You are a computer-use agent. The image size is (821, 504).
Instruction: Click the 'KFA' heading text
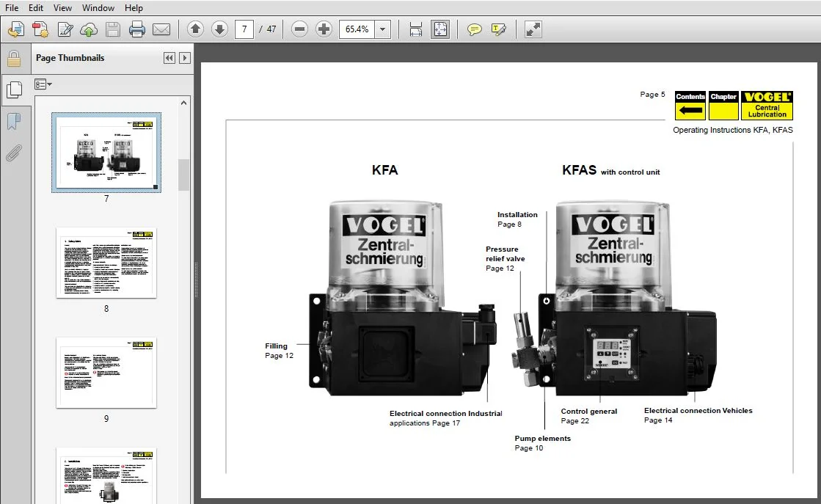click(x=385, y=170)
